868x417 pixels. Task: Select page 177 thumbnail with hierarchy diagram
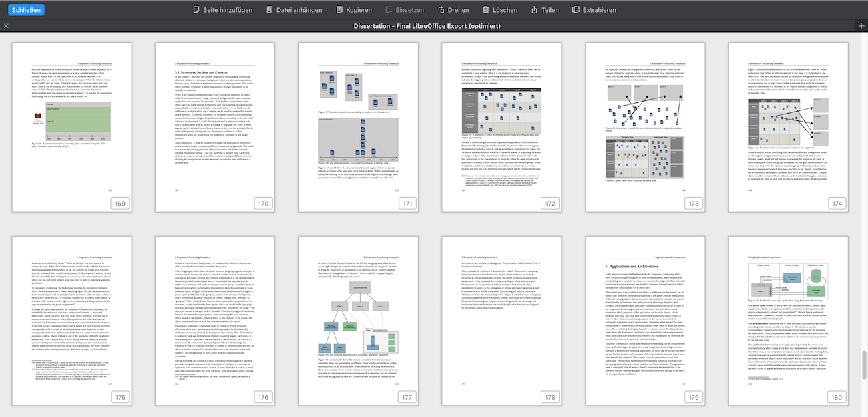[359, 321]
